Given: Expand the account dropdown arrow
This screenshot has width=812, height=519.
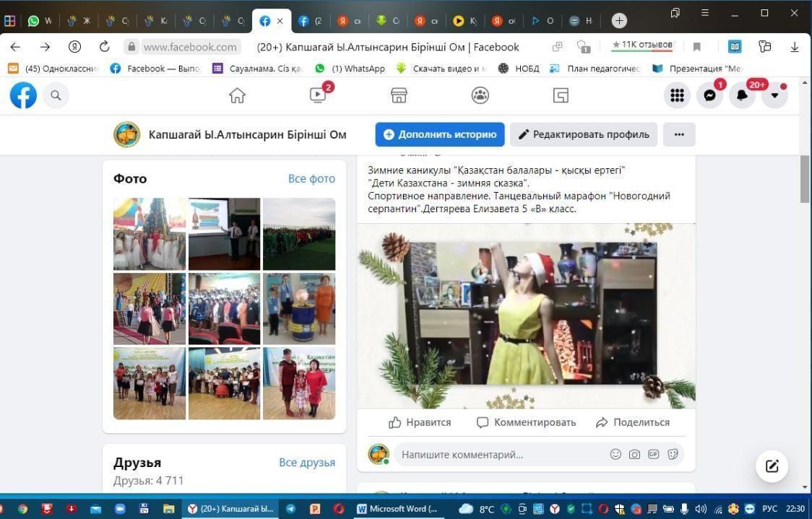Looking at the screenshot, I should [774, 95].
